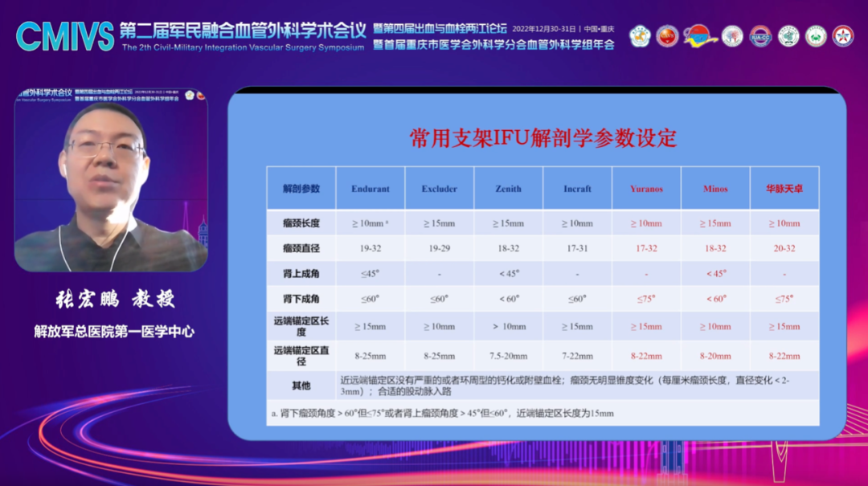Click the CMIVS conference logo
Screen dimensions: 868x486
pyautogui.click(x=65, y=36)
